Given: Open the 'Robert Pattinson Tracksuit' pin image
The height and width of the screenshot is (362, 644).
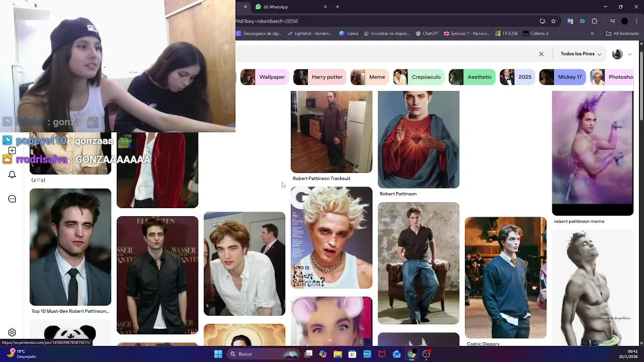Looking at the screenshot, I should coord(332,132).
